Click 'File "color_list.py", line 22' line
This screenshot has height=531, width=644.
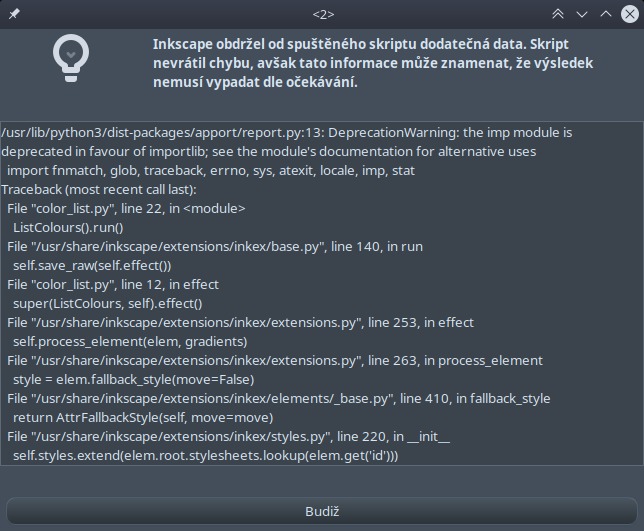point(126,209)
